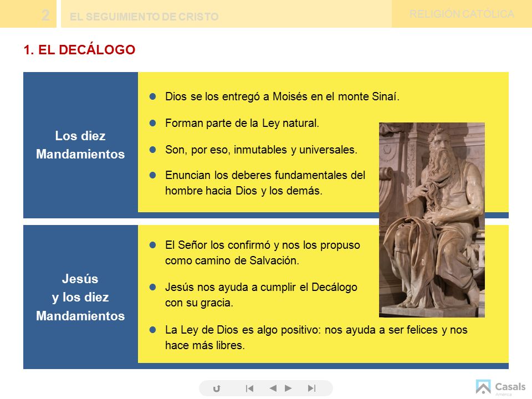The height and width of the screenshot is (399, 532).
Task: Advance to next slide arrow
Action: pos(288,388)
